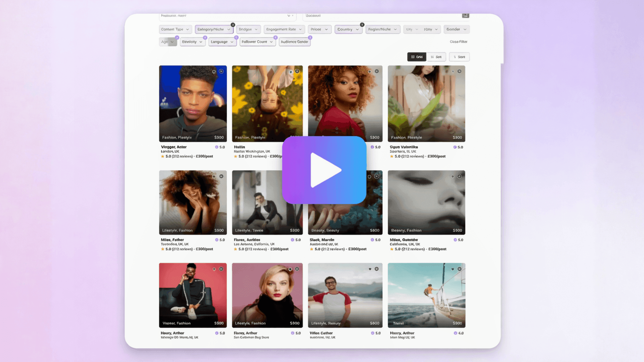644x362 pixels.
Task: Toggle select circle on Miles, Father card
Action: click(x=214, y=176)
